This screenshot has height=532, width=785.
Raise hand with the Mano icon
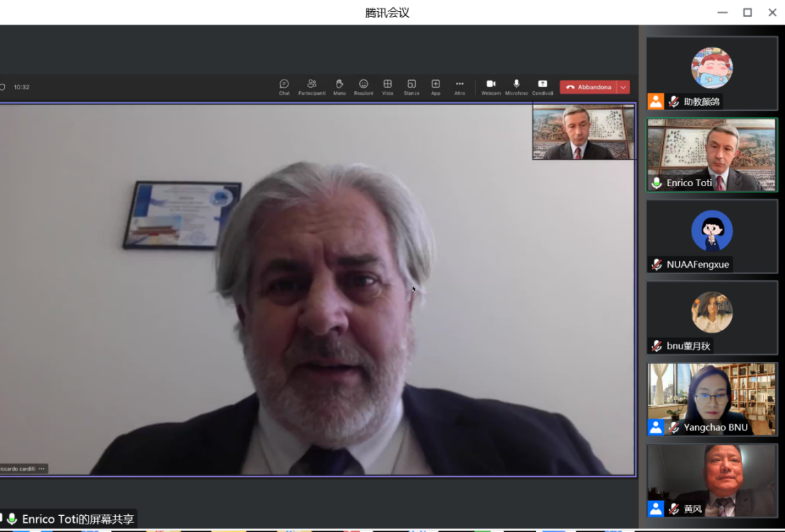(x=340, y=86)
